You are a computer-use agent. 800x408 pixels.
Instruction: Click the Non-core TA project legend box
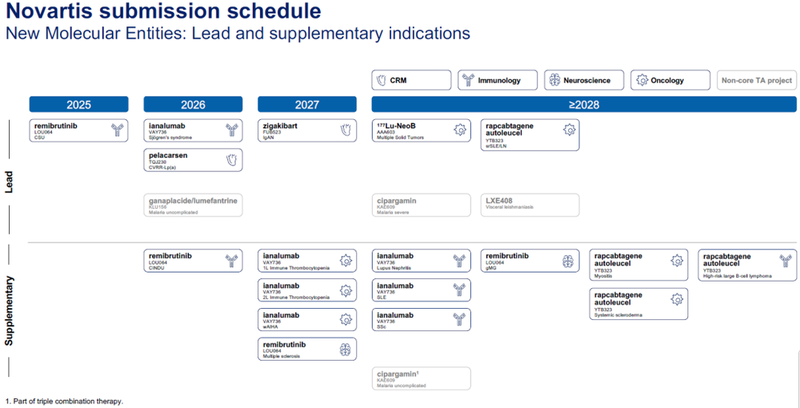[x=757, y=80]
